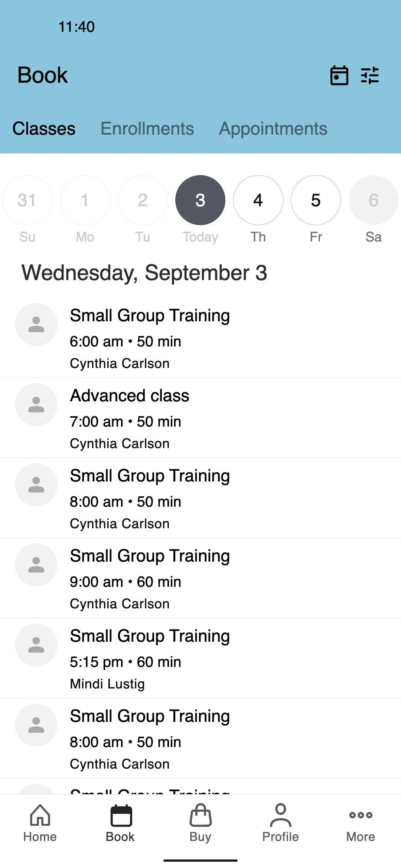This screenshot has height=868, width=401.
Task: Open the filter sliders icon
Action: [x=370, y=75]
